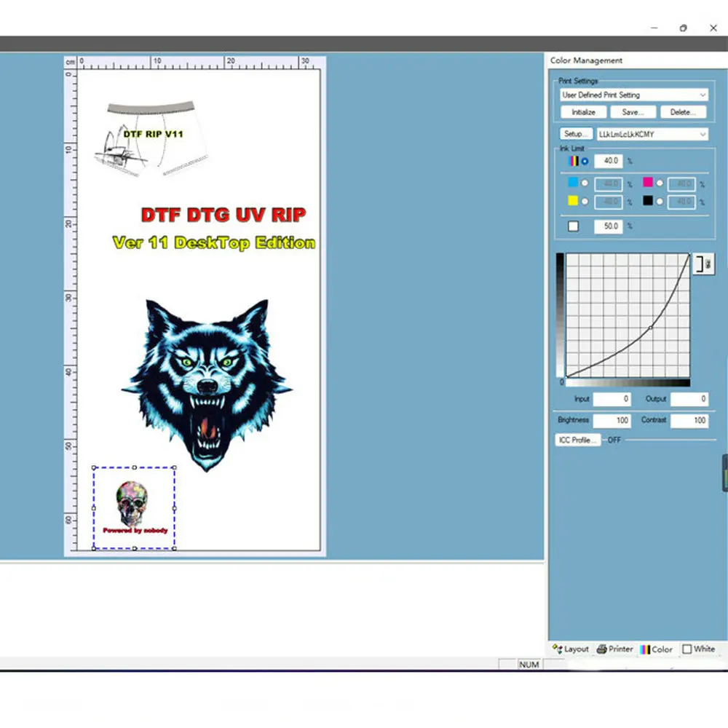Click the curve control point

pyautogui.click(x=651, y=328)
